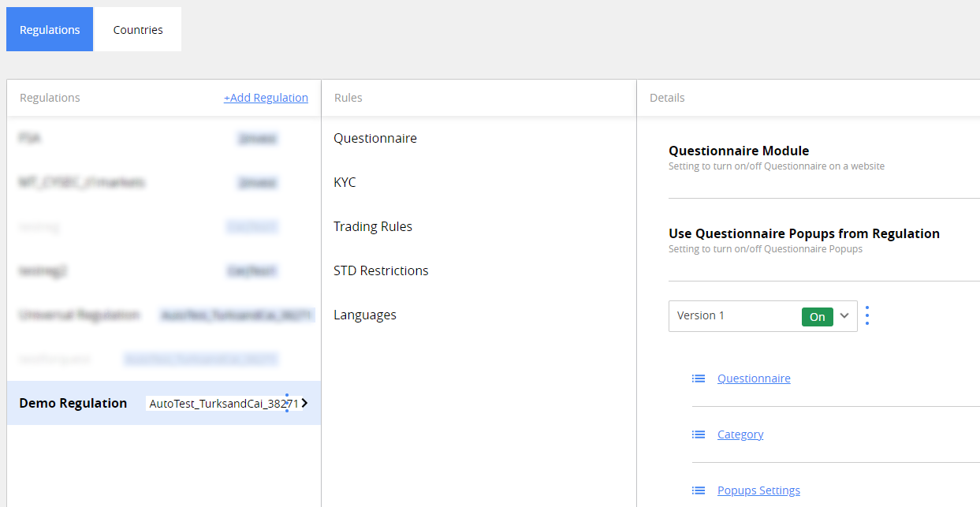
Task: Select KYC in the Rules panel
Action: tap(345, 181)
